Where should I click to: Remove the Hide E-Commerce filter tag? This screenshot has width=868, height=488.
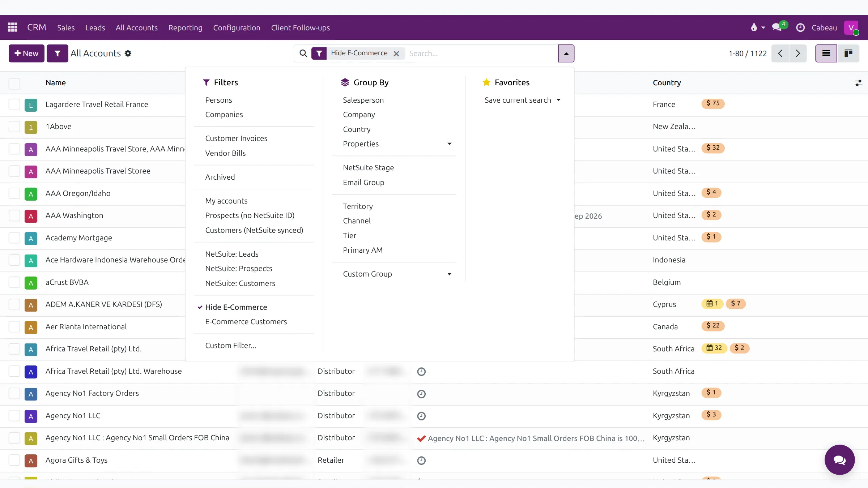(396, 53)
